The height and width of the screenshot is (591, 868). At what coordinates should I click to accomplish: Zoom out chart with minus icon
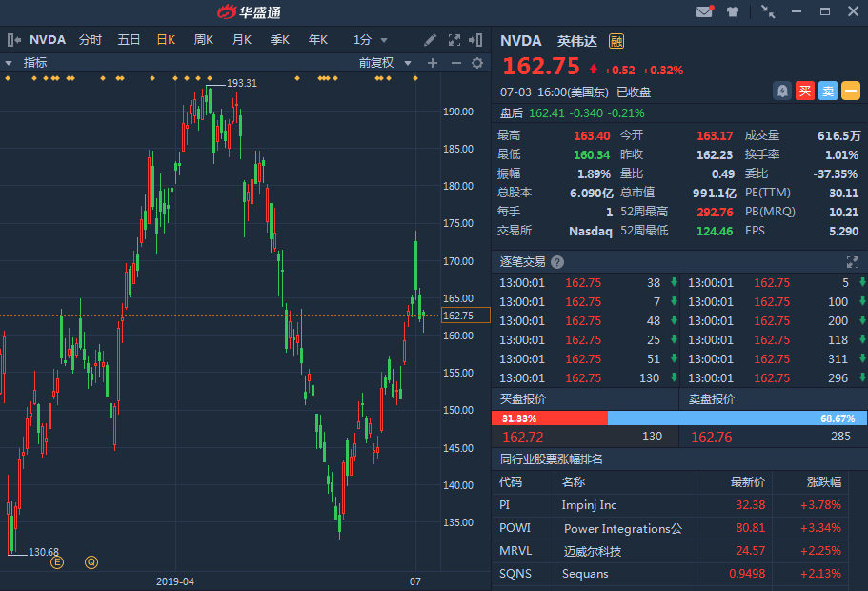click(x=455, y=63)
